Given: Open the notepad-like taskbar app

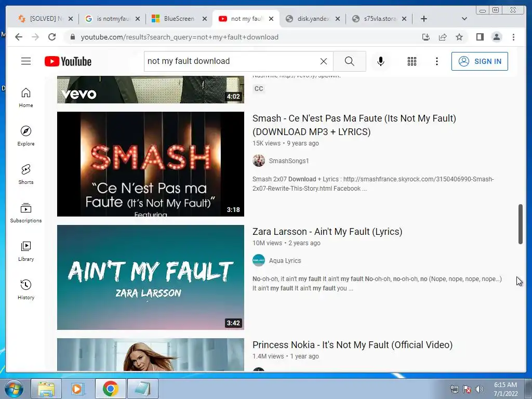Looking at the screenshot, I should pyautogui.click(x=143, y=389).
